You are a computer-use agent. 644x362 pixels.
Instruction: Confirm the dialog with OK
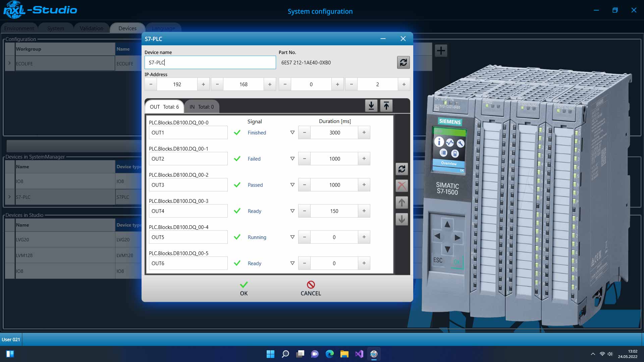tap(244, 289)
